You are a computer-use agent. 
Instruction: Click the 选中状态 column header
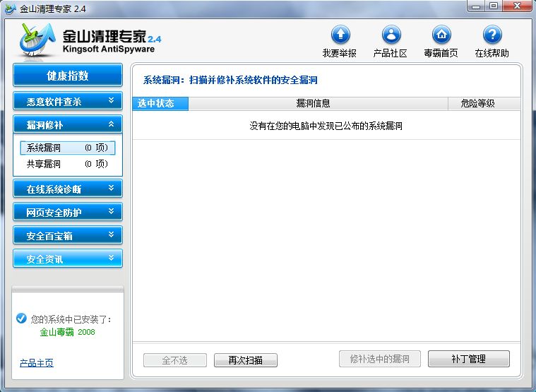click(160, 104)
